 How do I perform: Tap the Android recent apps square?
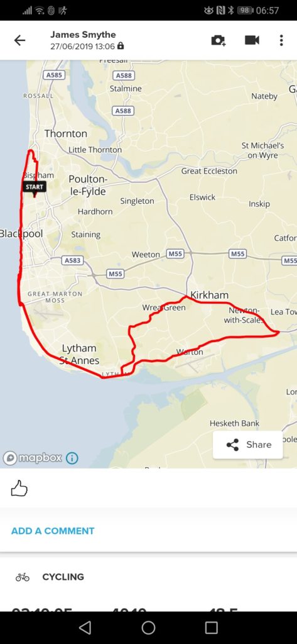211,627
